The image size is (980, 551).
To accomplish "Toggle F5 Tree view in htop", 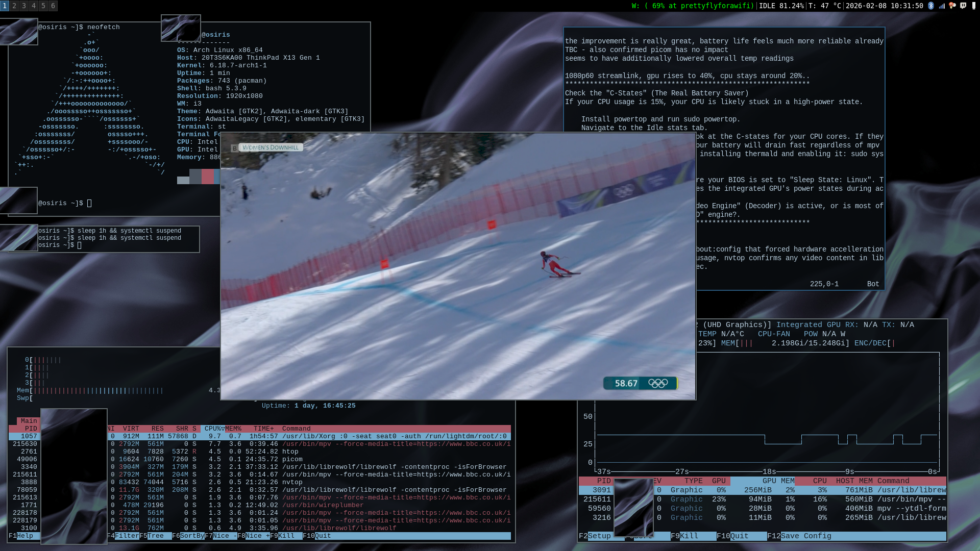I will click(x=156, y=536).
